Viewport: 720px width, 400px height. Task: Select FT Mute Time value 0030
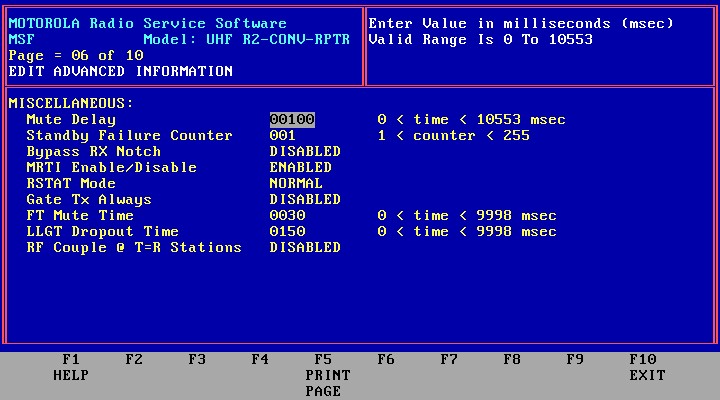click(287, 216)
